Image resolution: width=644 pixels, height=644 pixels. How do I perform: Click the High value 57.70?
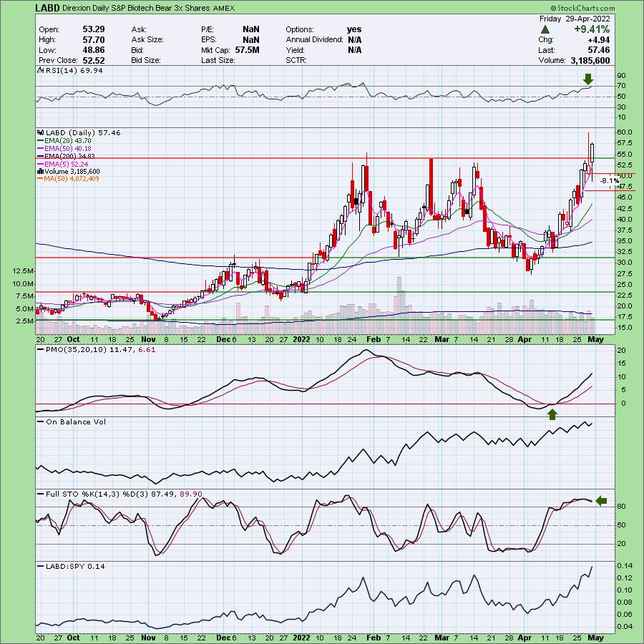tap(94, 39)
